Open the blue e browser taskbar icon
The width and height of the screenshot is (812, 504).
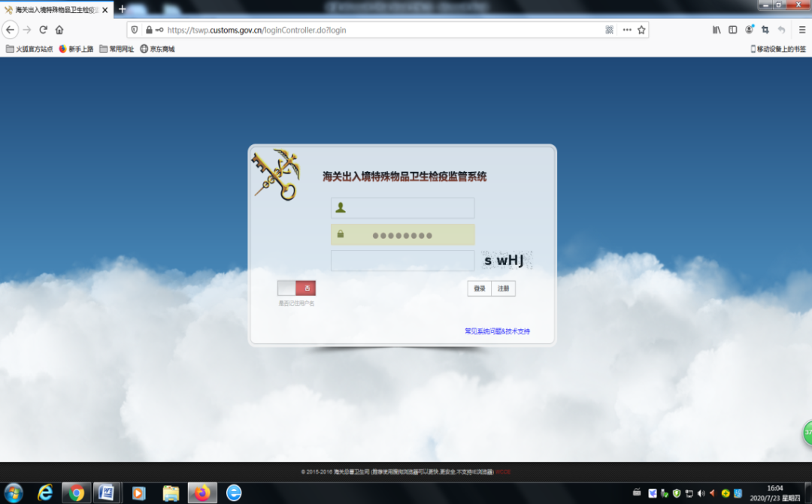click(234, 493)
